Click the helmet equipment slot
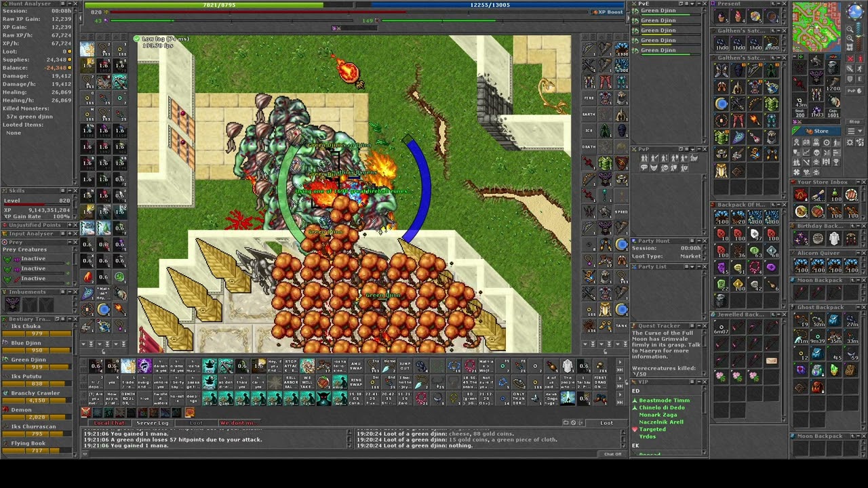 (816, 61)
